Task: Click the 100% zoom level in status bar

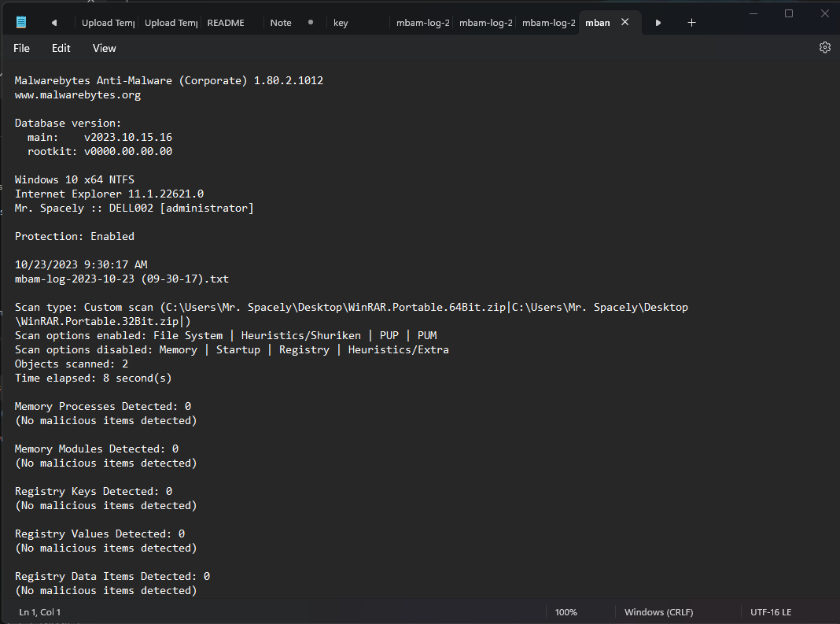Action: coord(566,612)
